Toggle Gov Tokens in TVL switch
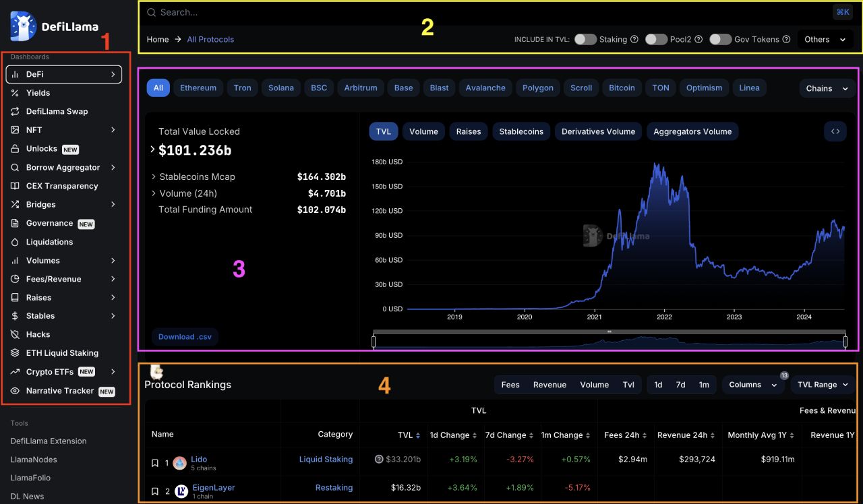 (721, 39)
